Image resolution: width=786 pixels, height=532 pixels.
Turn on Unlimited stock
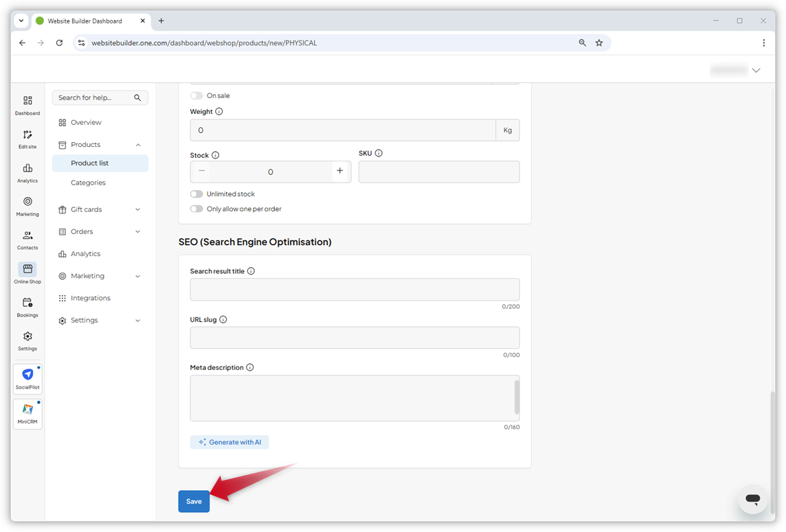coord(196,194)
